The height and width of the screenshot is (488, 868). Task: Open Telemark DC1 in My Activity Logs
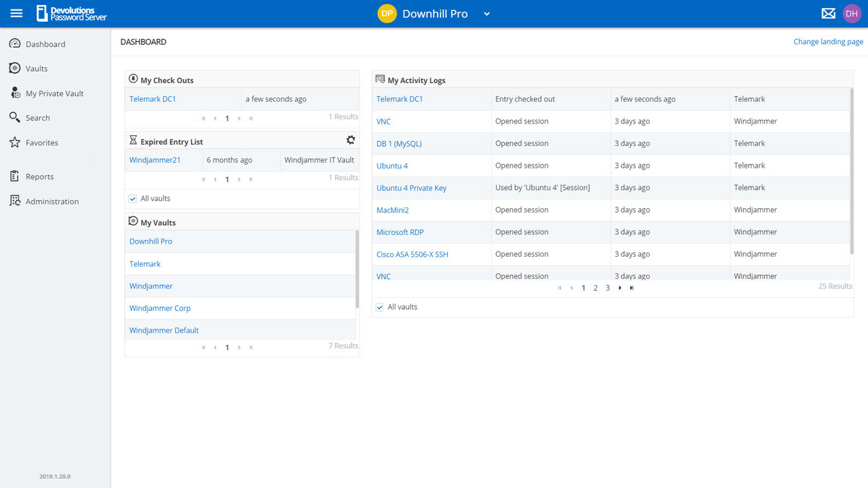point(400,99)
